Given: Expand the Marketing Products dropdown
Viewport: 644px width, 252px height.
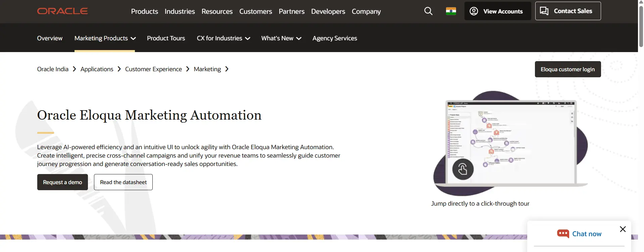Looking at the screenshot, I should point(105,38).
